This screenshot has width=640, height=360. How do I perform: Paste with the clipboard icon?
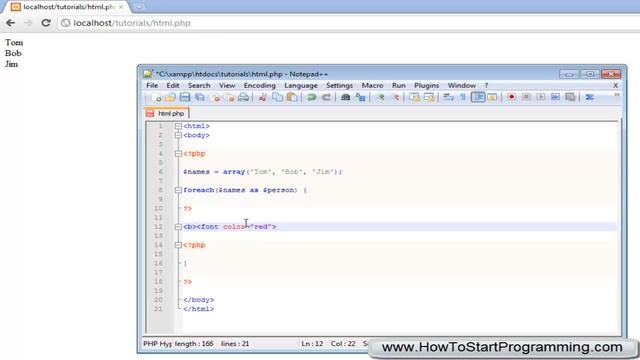pyautogui.click(x=292, y=97)
